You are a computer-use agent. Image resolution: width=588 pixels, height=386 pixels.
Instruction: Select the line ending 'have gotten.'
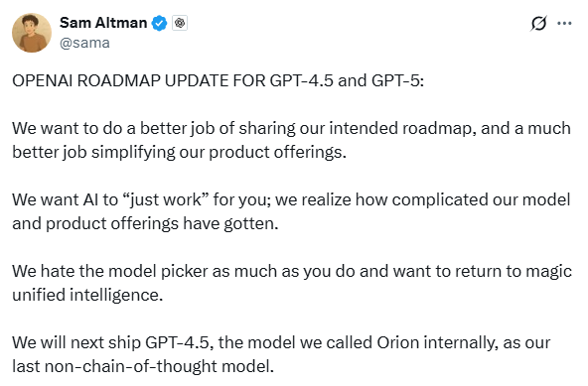coord(145,223)
